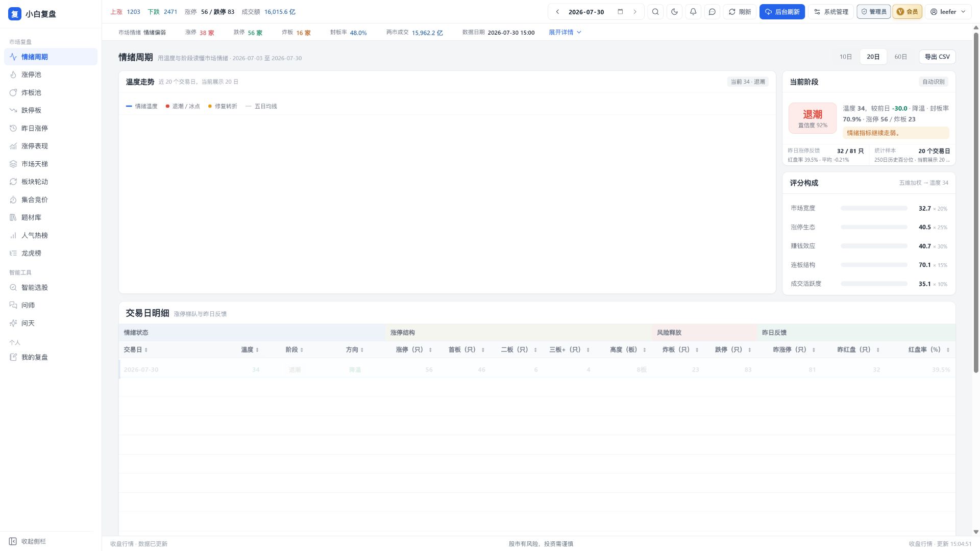Expand 展开详情 market details

pyautogui.click(x=565, y=32)
